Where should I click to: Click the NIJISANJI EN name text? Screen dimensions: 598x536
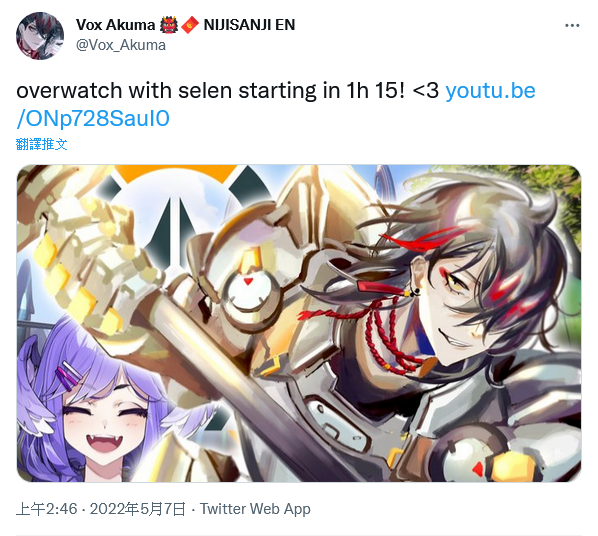(x=249, y=25)
